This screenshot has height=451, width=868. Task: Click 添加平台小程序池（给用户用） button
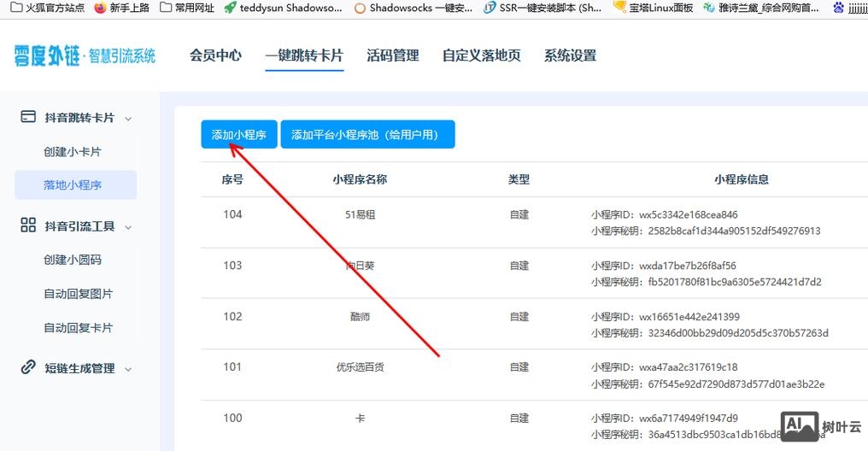tap(367, 134)
